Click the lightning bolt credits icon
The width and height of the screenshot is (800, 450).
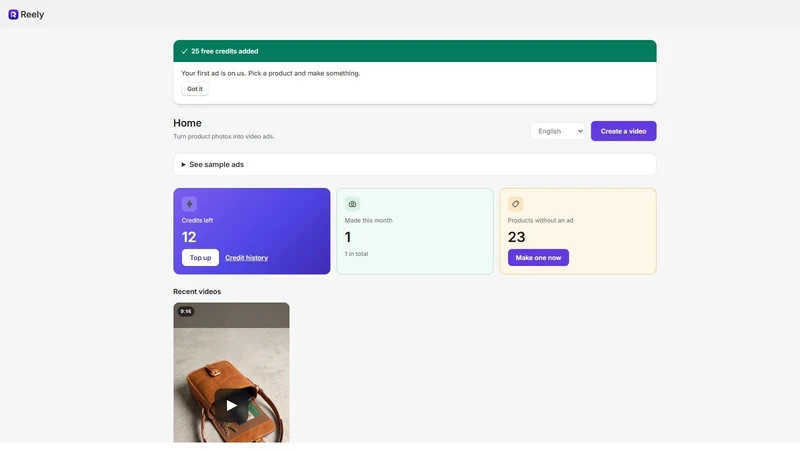click(x=189, y=204)
